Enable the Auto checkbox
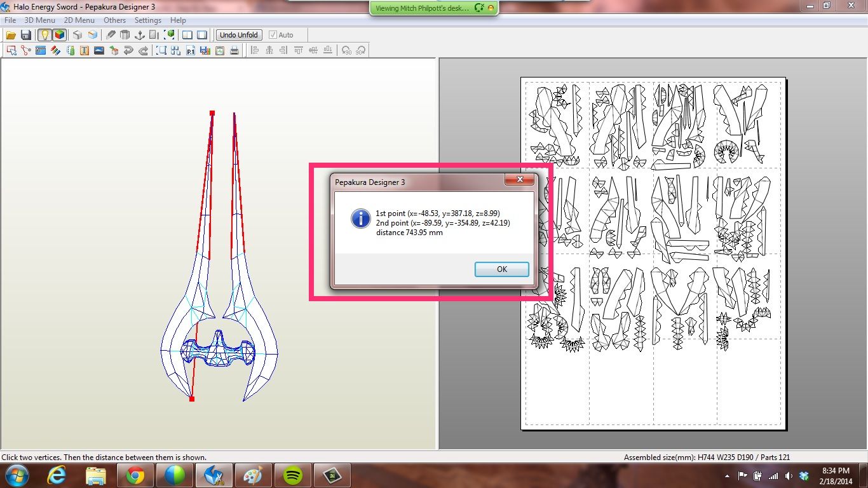 (x=273, y=35)
